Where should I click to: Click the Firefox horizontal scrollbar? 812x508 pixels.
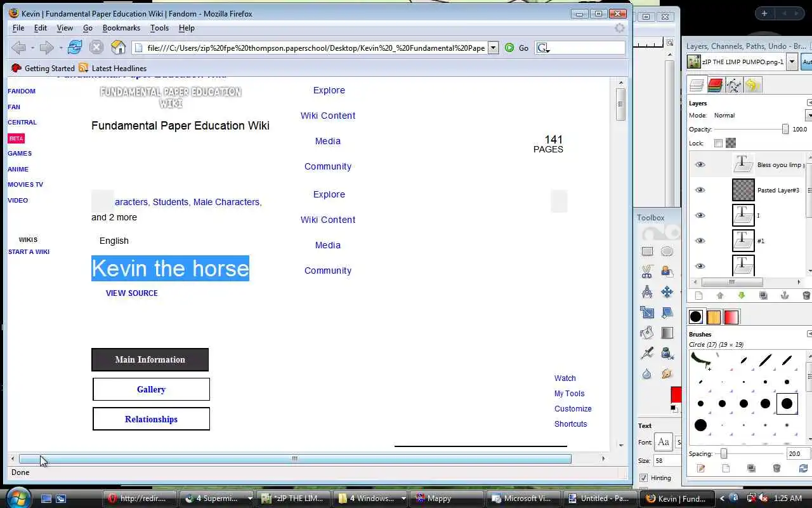pyautogui.click(x=295, y=458)
